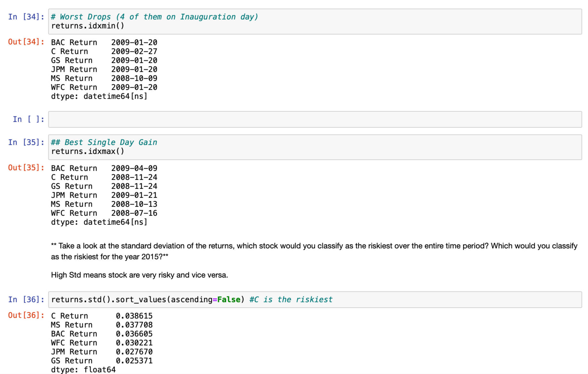Select the In [34] prompt label
The image size is (588, 374).
pyautogui.click(x=26, y=17)
